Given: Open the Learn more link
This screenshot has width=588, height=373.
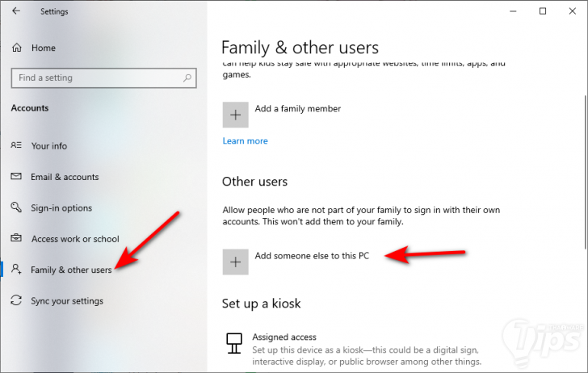Looking at the screenshot, I should tap(245, 140).
